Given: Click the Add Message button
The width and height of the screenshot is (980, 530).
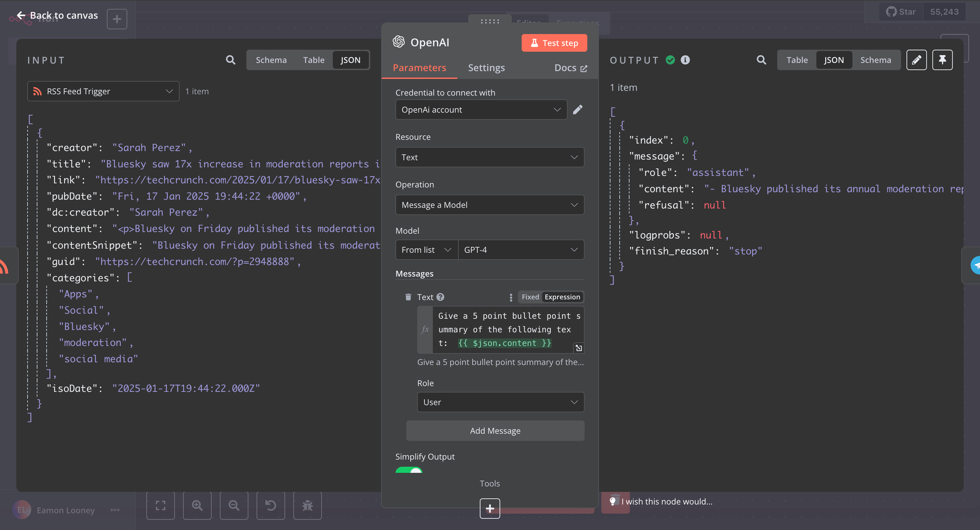Looking at the screenshot, I should pyautogui.click(x=495, y=431).
